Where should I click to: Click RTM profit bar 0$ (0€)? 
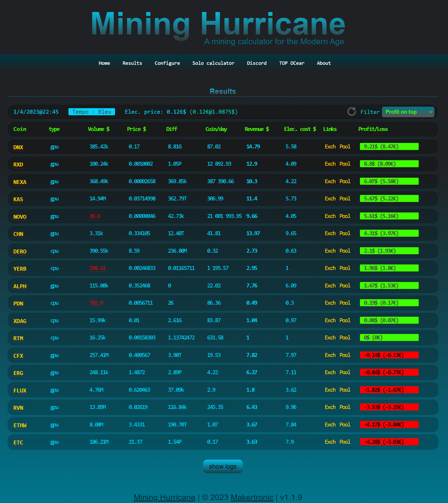(389, 338)
